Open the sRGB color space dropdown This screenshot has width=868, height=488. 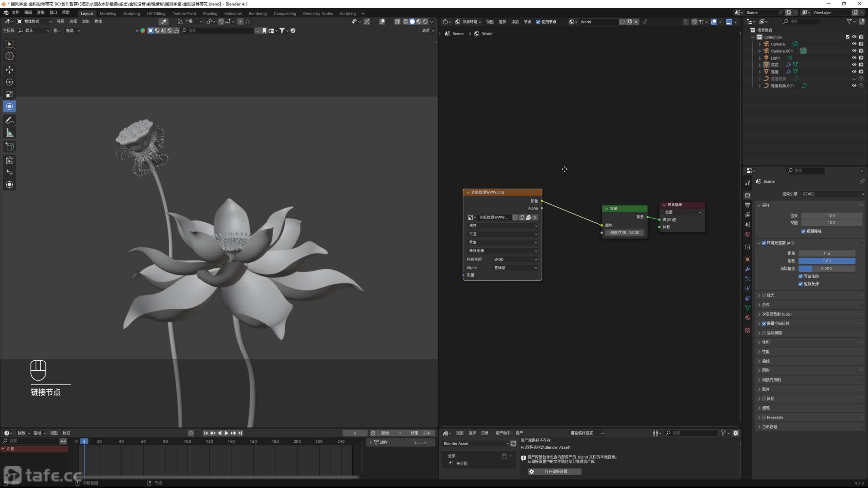515,259
